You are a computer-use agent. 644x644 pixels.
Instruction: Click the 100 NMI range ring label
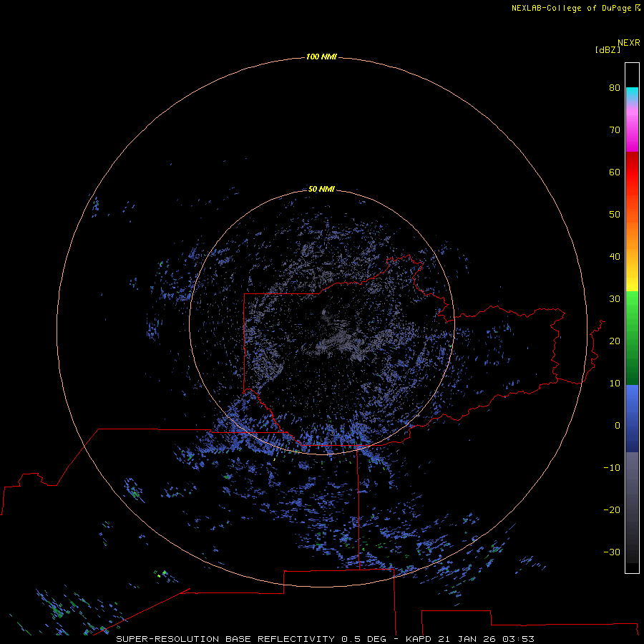(321, 57)
